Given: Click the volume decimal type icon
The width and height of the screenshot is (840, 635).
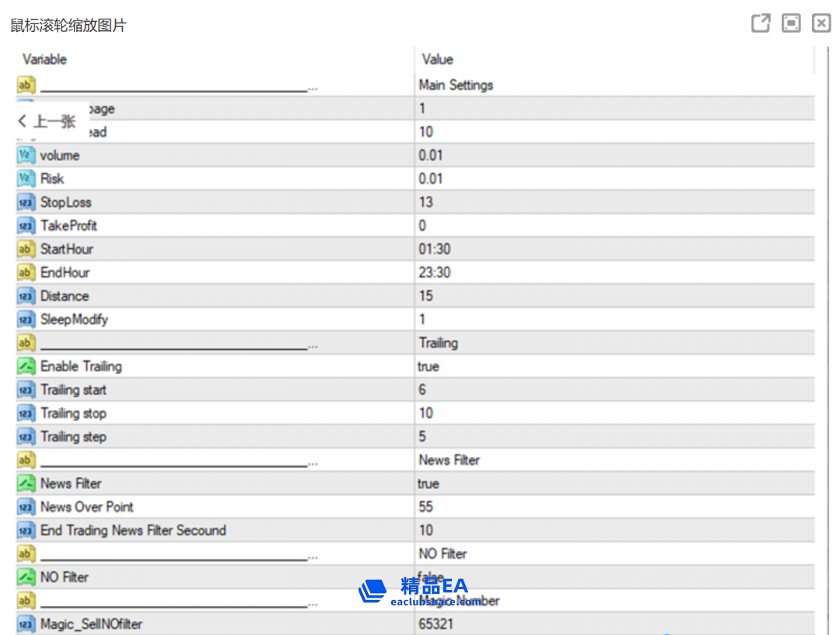Looking at the screenshot, I should (26, 155).
